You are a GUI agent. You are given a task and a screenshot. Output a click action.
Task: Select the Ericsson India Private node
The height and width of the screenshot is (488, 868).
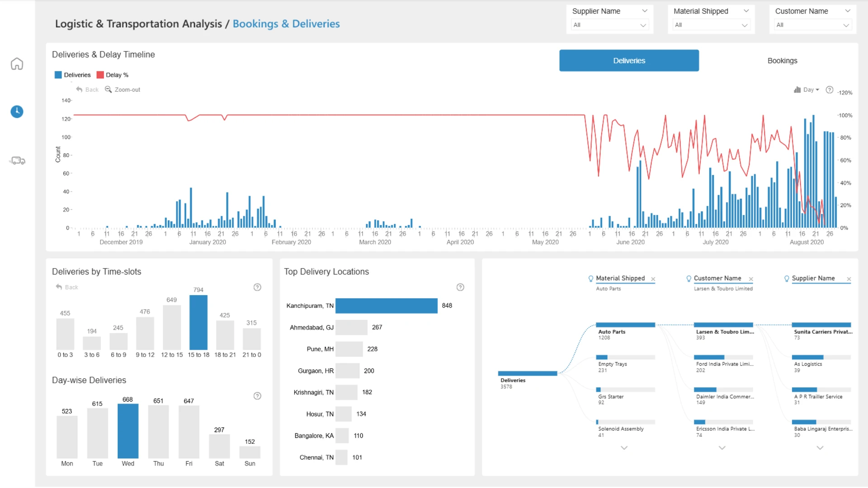(723, 422)
